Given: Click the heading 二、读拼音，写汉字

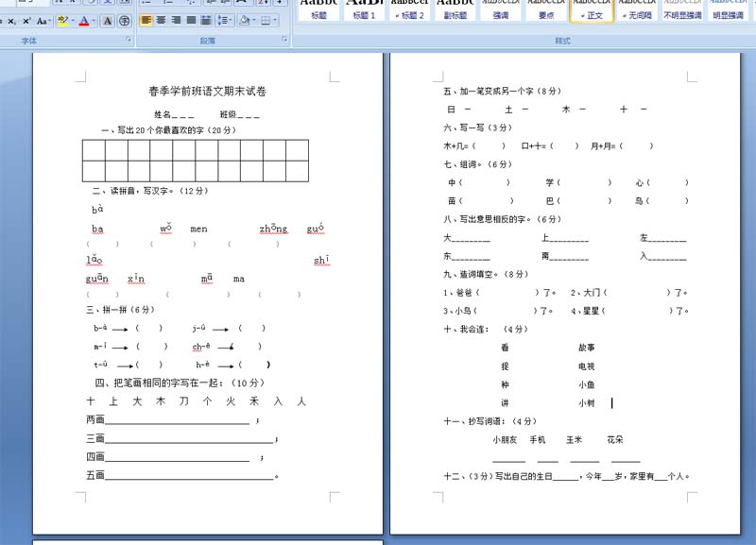Looking at the screenshot, I should (x=150, y=191).
